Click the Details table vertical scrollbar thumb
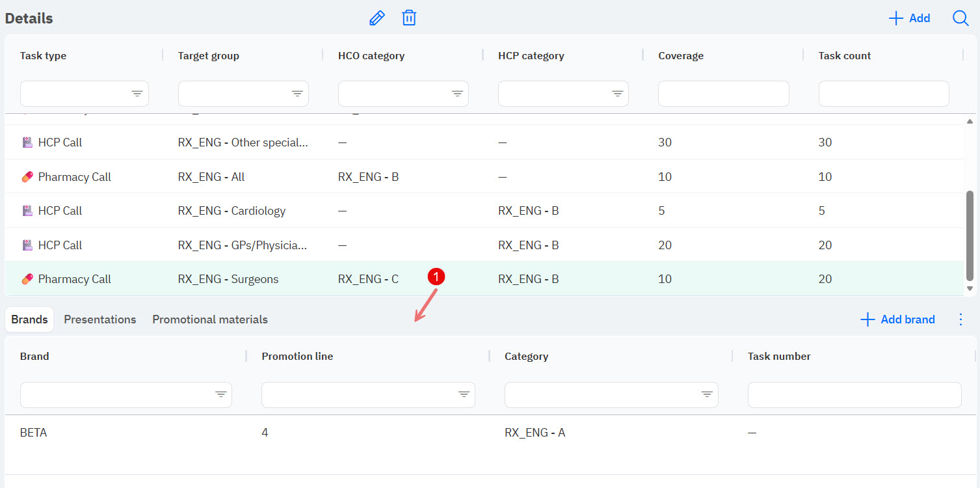 970,234
